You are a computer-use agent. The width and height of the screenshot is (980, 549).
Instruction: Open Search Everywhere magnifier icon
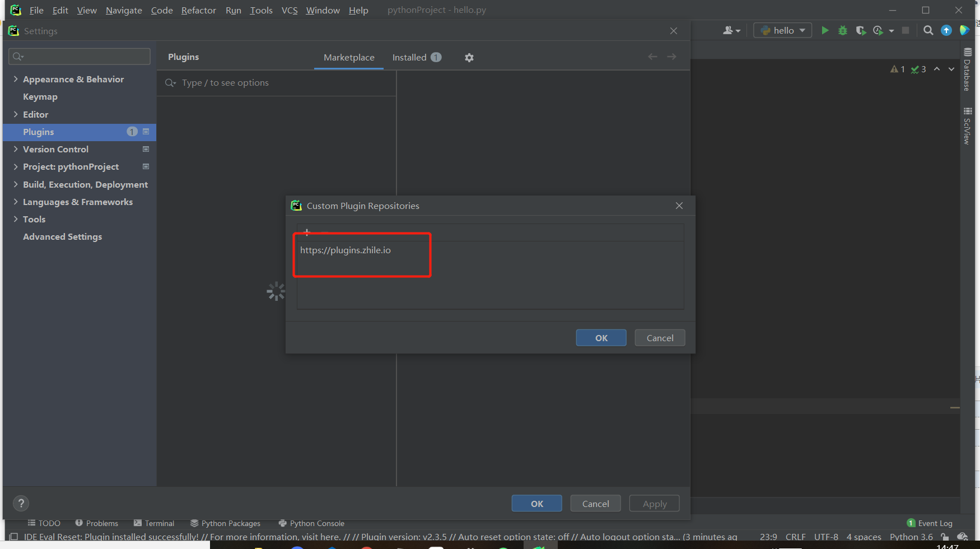928,30
